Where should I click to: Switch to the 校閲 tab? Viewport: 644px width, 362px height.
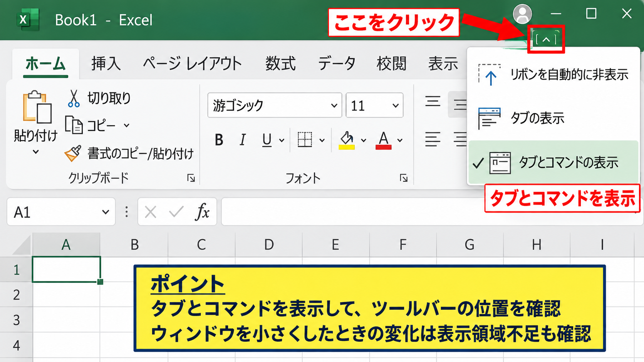pos(391,63)
